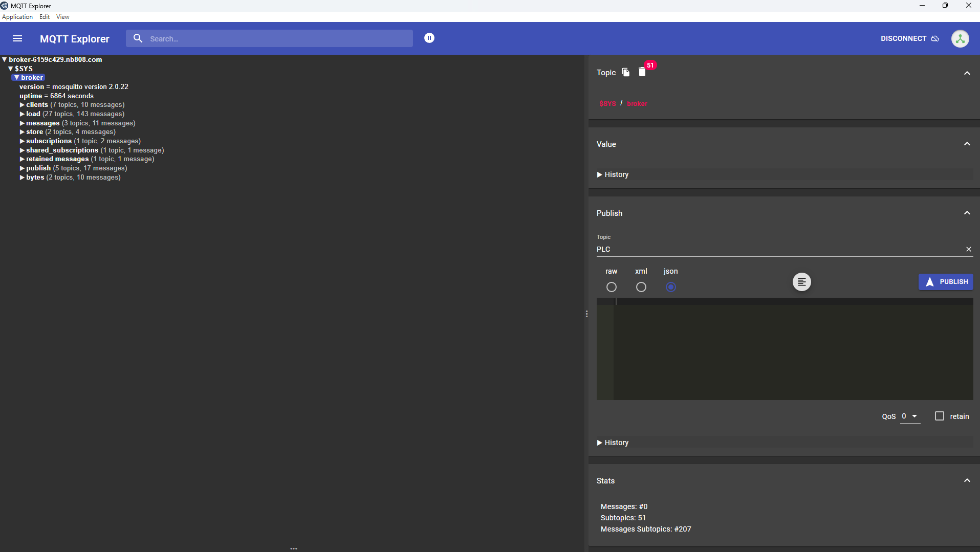The height and width of the screenshot is (552, 980).
Task: Click the PUBLISH button
Action: click(x=945, y=282)
